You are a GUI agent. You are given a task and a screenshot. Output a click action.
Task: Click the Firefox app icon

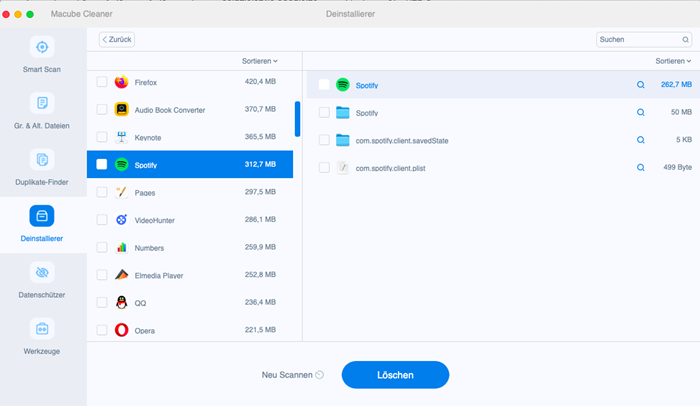click(x=121, y=82)
